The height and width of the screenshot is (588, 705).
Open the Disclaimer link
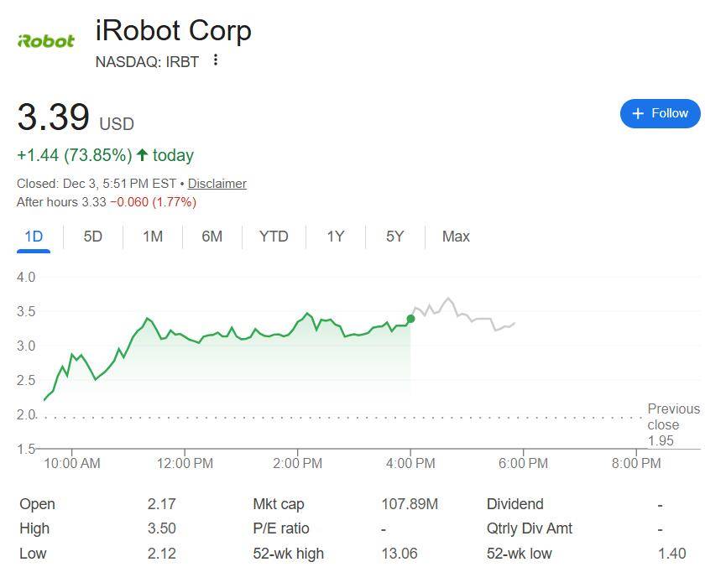[x=216, y=184]
